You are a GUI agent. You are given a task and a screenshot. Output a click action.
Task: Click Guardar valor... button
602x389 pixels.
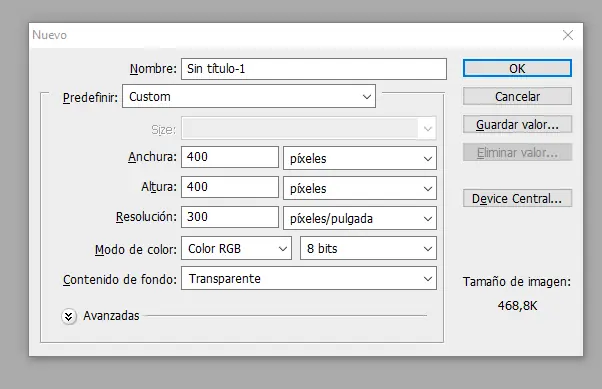[x=517, y=124]
